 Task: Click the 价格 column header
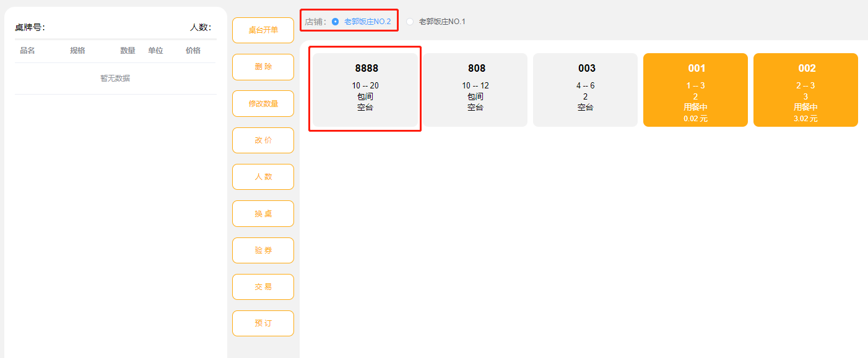[193, 51]
